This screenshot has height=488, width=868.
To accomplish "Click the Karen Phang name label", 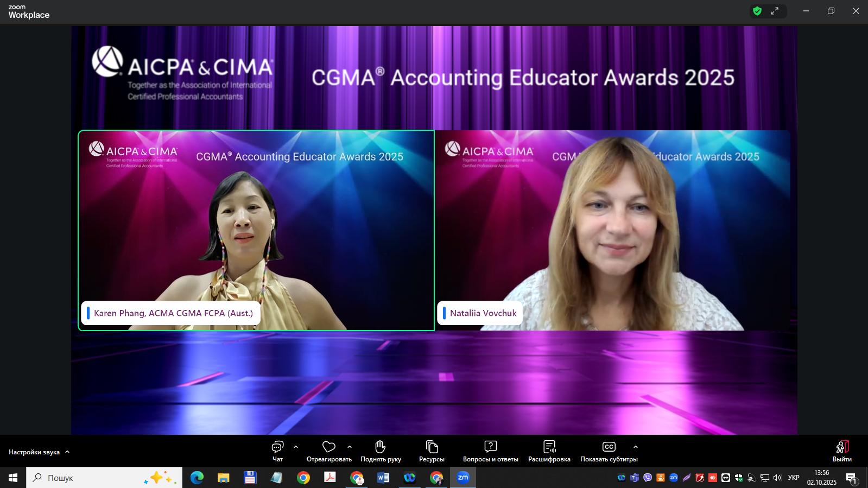I will pos(170,313).
